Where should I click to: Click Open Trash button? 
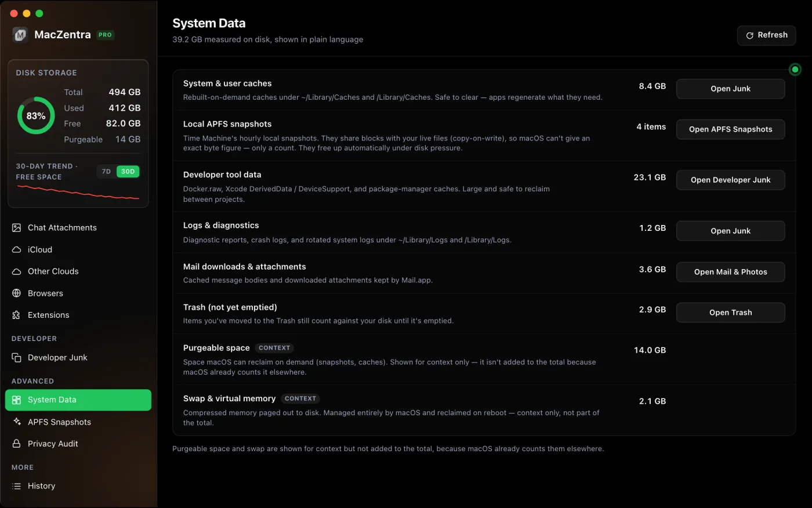pyautogui.click(x=730, y=313)
